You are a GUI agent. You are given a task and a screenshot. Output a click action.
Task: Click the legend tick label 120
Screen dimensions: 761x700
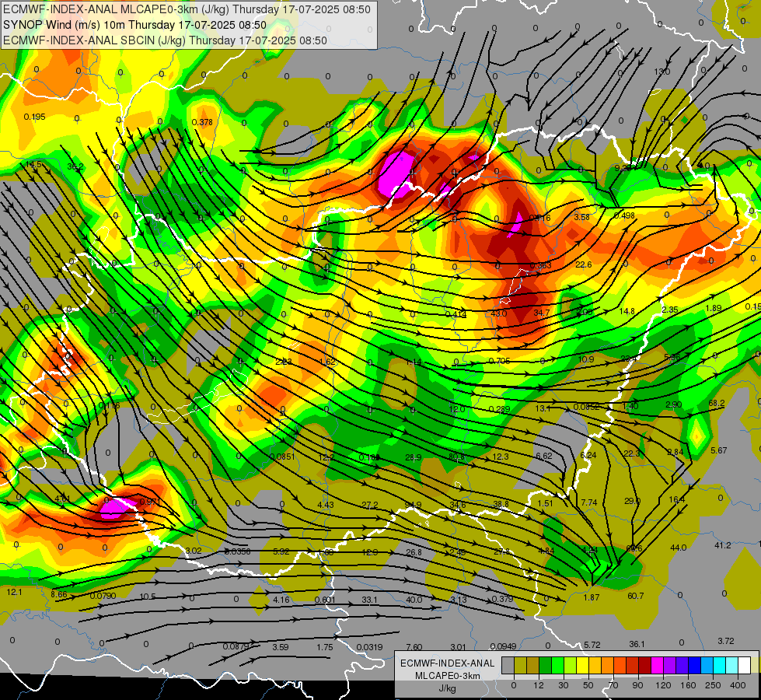coord(663,685)
